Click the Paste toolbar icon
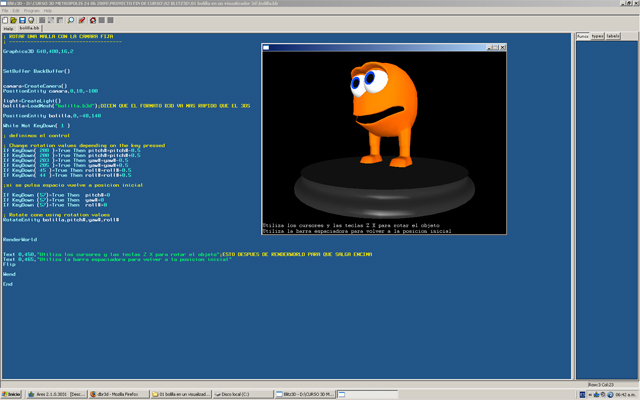 coord(60,20)
